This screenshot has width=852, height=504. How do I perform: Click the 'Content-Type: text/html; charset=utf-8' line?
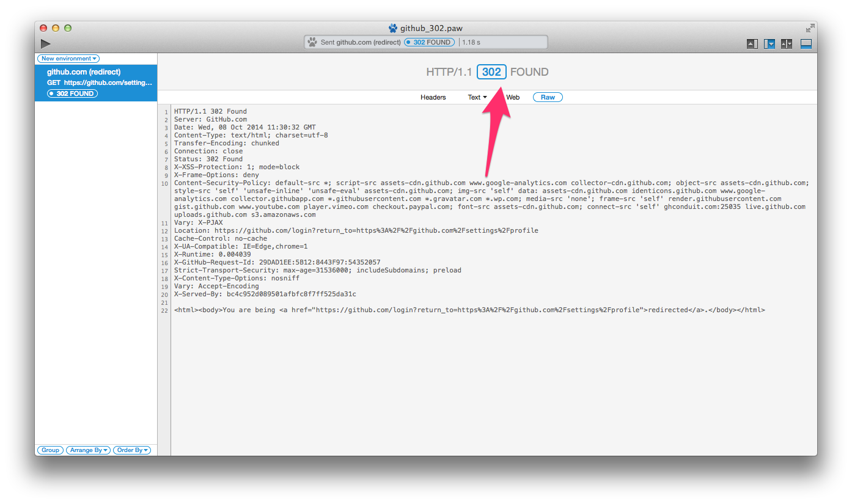tap(251, 136)
